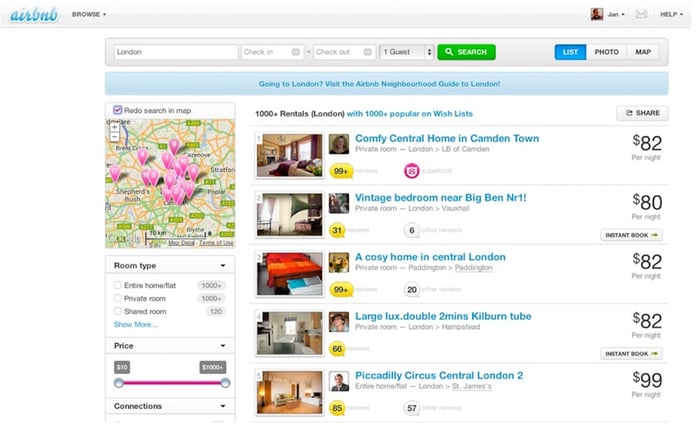Click the 57 other reviews bubble
The height and width of the screenshot is (431, 700).
[412, 408]
